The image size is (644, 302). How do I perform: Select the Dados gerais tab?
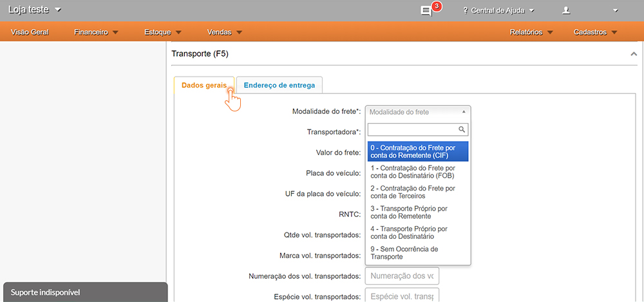pyautogui.click(x=204, y=85)
